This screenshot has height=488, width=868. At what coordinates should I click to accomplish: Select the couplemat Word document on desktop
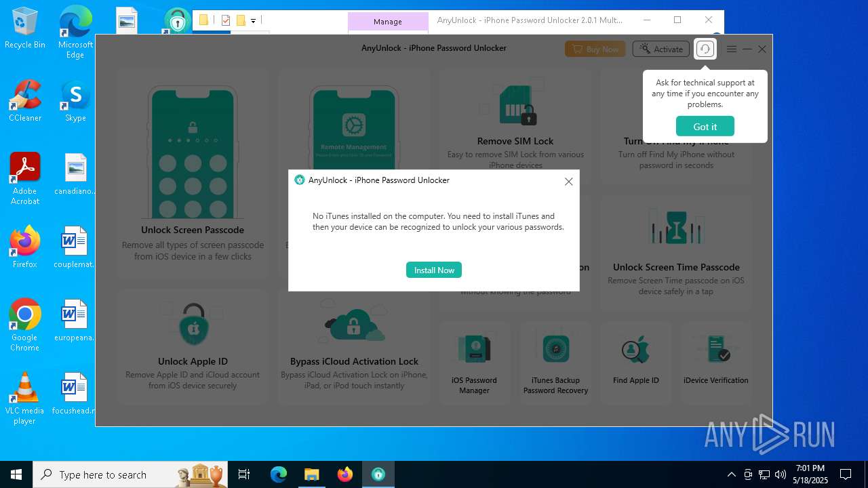point(75,247)
